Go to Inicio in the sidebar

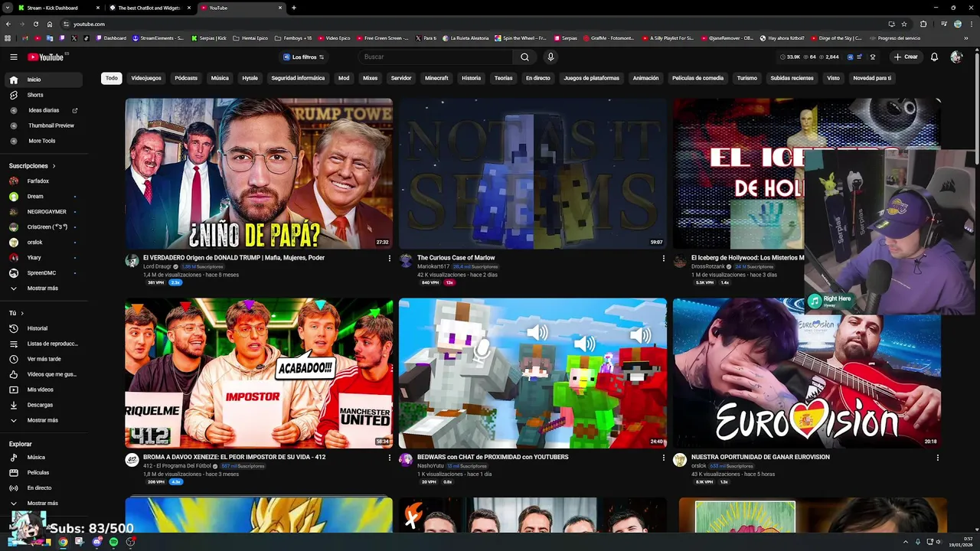[x=43, y=80]
